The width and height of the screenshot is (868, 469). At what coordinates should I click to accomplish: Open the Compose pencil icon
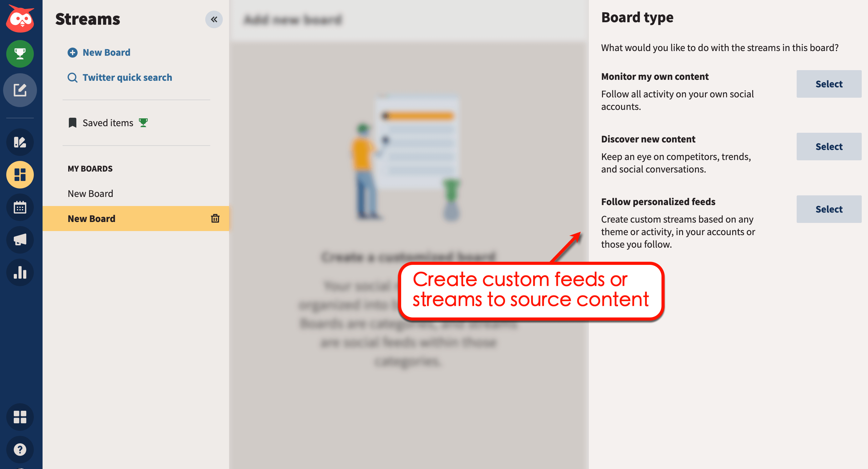coord(20,90)
